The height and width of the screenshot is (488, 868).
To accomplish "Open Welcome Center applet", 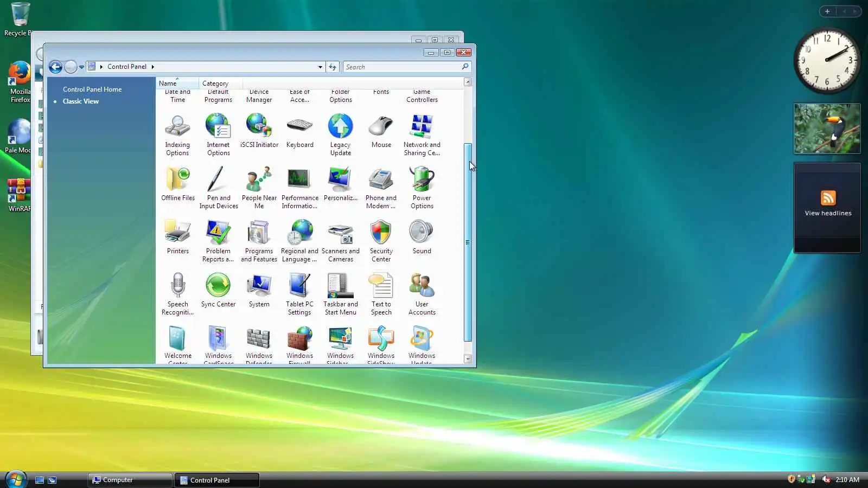I will tap(178, 344).
